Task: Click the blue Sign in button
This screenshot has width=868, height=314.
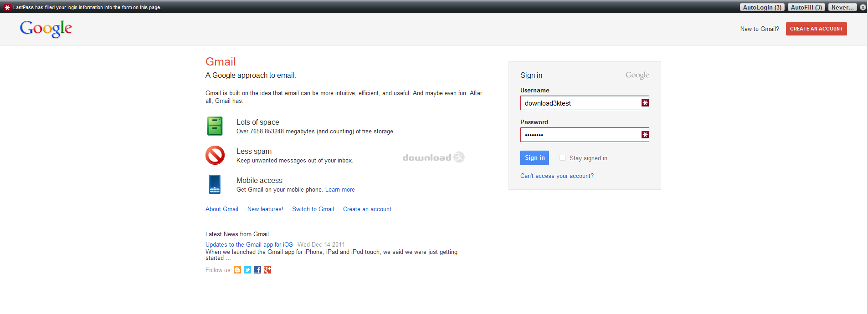Action: click(534, 158)
